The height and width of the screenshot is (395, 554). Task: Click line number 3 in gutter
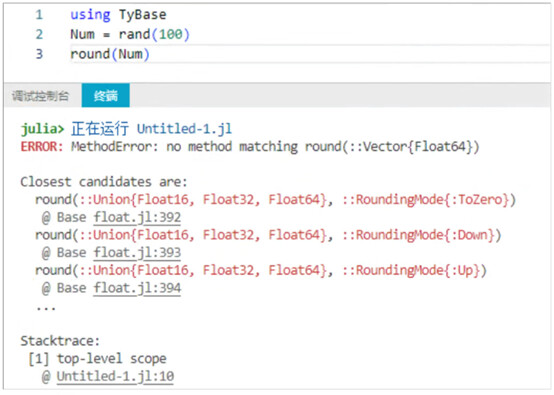tap(39, 54)
